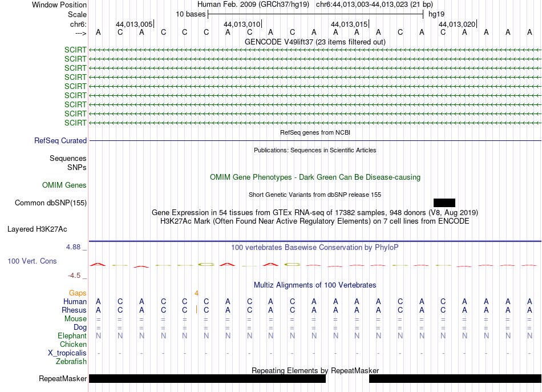542x392 pixels.
Task: Open RefSeq genes from NCBI title
Action: (x=315, y=132)
